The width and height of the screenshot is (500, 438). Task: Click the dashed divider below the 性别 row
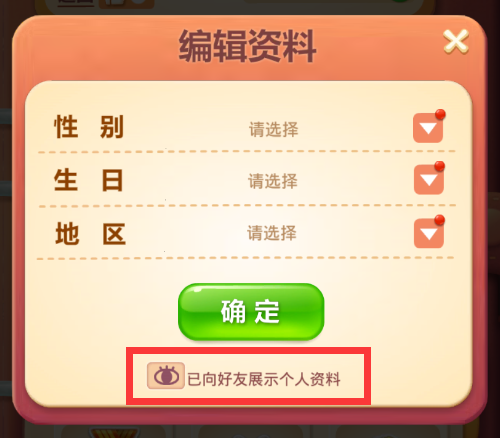coord(247,152)
